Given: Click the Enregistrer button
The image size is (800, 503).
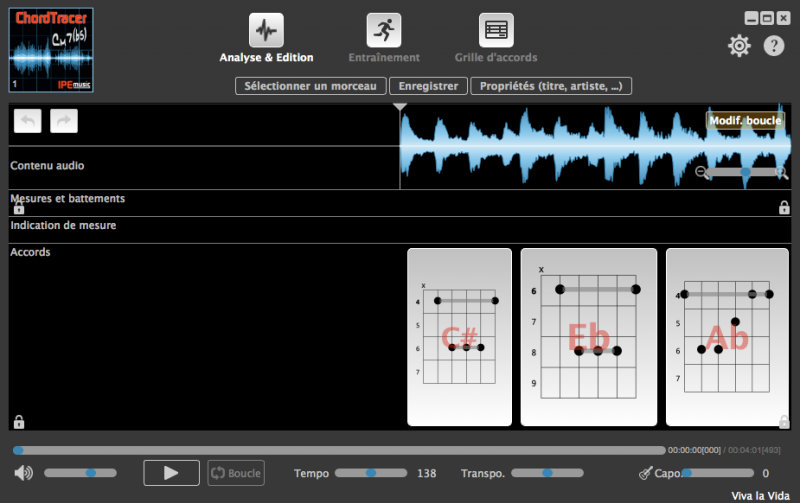Looking at the screenshot, I should [428, 86].
